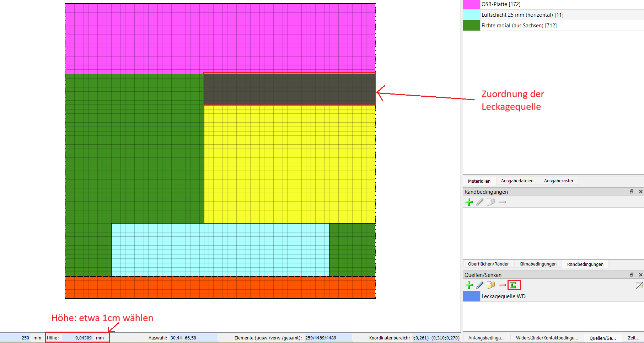Image resolution: width=644 pixels, height=343 pixels.
Task: Remove boundary condition minus in Randbedingungen
Action: click(x=502, y=202)
